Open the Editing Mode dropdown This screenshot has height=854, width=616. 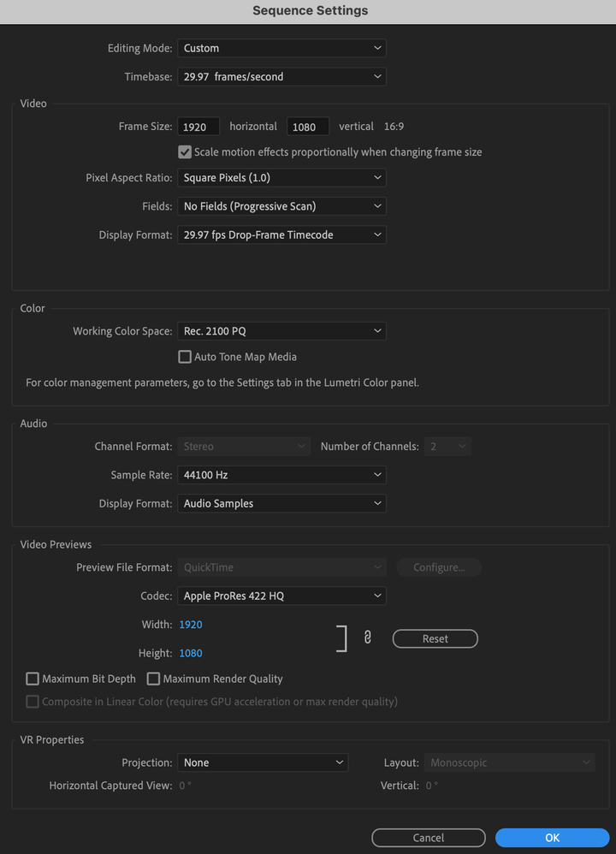pos(281,49)
